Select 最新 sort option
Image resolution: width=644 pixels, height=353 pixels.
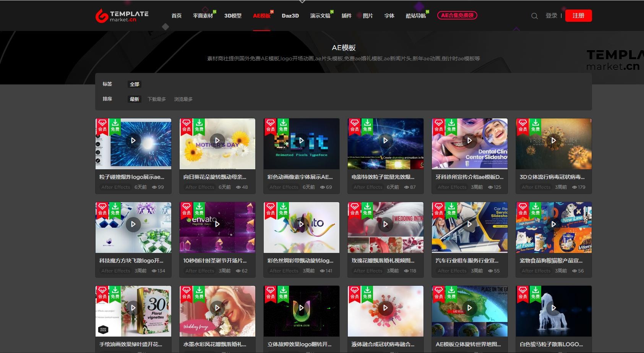point(135,99)
